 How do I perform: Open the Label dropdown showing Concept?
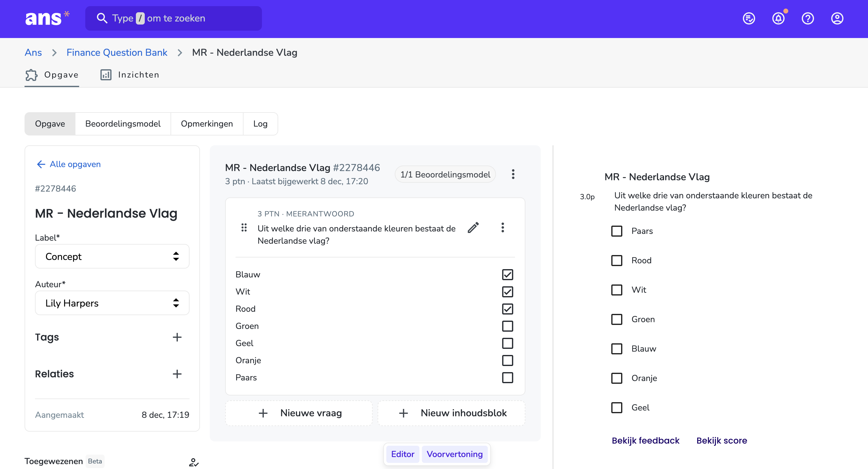coord(112,256)
